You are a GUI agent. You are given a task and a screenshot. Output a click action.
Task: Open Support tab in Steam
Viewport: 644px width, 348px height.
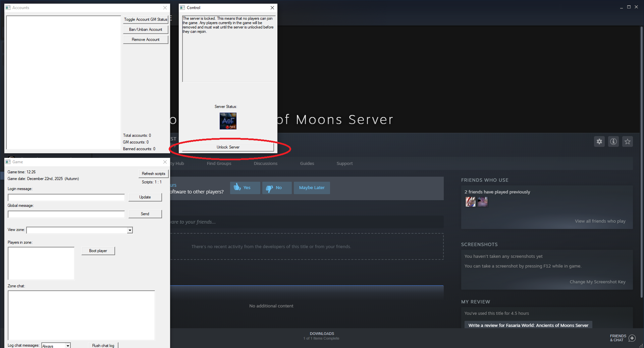(344, 164)
